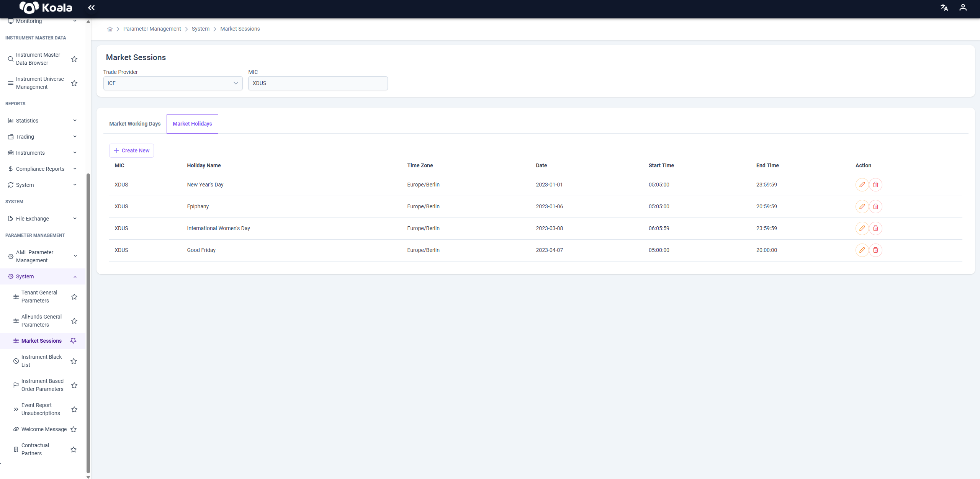Unfavorite Market Sessions star
980x479 pixels.
click(74, 341)
